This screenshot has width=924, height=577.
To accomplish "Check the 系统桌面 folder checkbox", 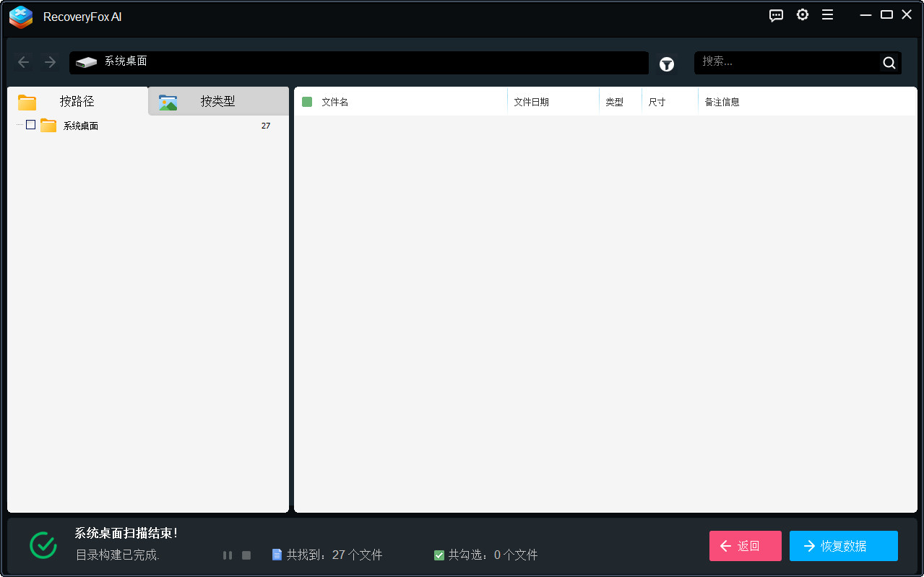I will point(30,125).
